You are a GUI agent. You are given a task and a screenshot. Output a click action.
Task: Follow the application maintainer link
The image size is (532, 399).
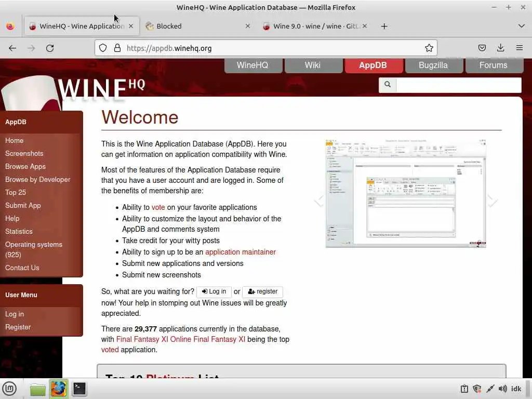241,252
